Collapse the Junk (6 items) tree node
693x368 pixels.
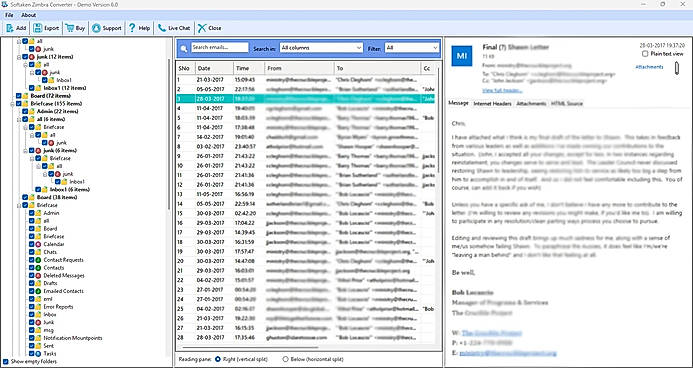(26, 151)
